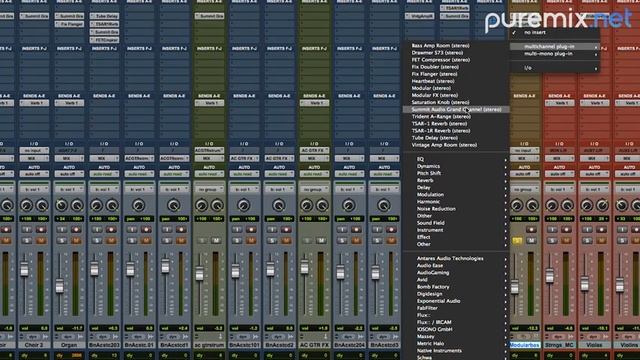Click the AC GTR FX volume fader

(304, 267)
